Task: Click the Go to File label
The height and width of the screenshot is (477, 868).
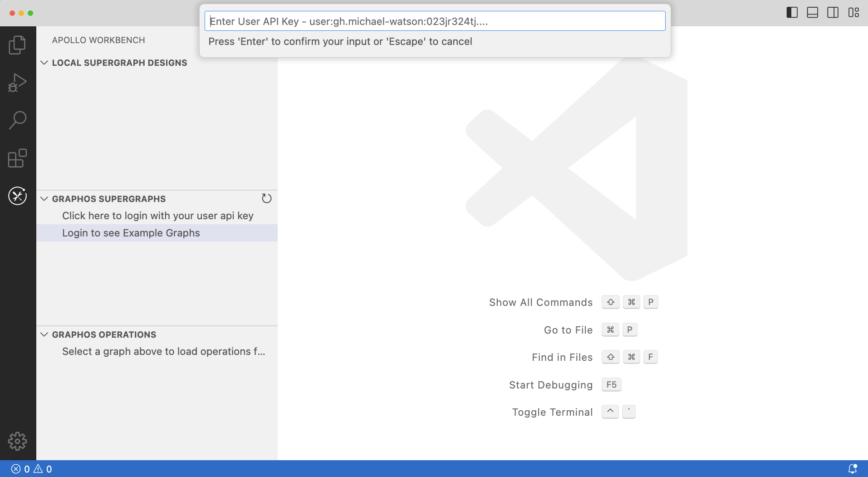Action: 568,330
